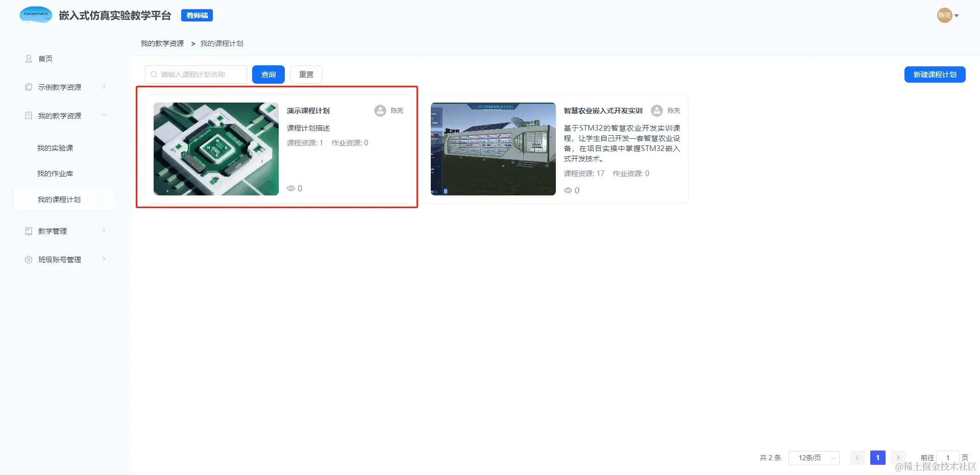Image resolution: width=980 pixels, height=475 pixels.
Task: Click 我的课程计划 breadcrumb
Action: click(222, 43)
